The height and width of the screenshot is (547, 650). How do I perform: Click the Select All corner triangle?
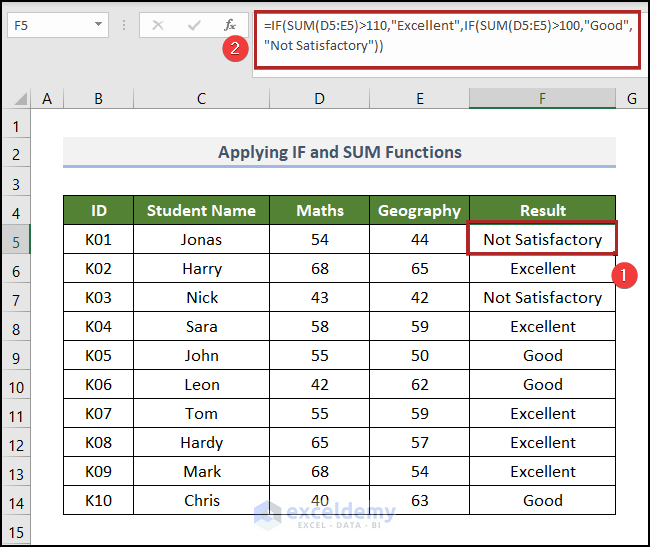point(21,99)
